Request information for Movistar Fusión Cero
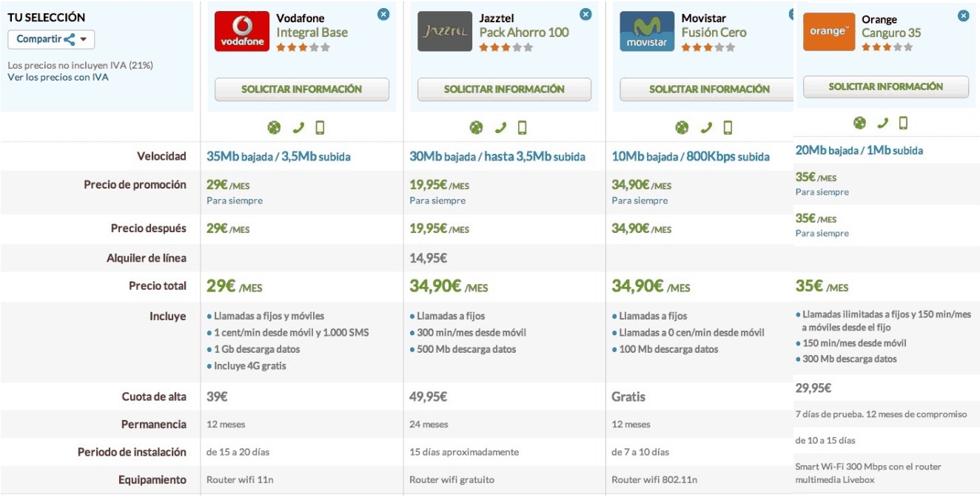This screenshot has width=980, height=497. pos(706,89)
